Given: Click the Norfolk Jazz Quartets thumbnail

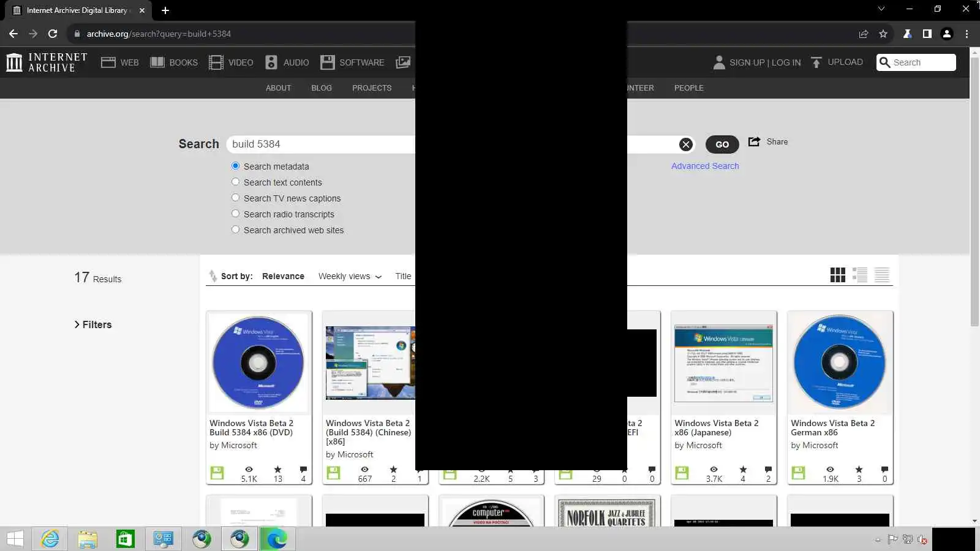Looking at the screenshot, I should click(607, 512).
